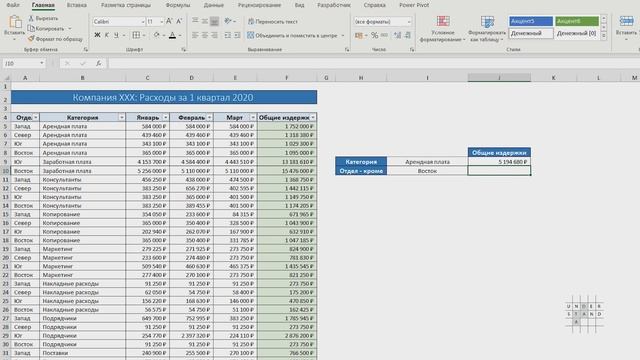Confirm entry with the formula bar checkmark
Image resolution: width=640 pixels, height=360 pixels.
click(83, 63)
